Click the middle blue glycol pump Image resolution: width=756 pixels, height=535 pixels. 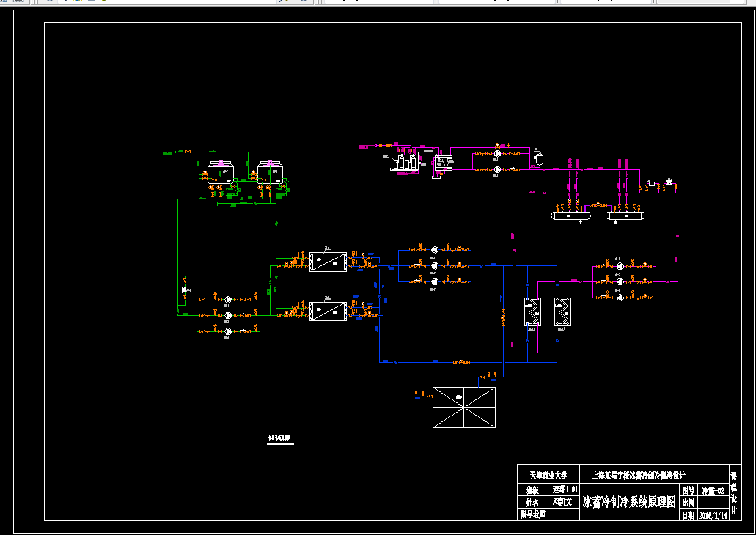coord(434,265)
